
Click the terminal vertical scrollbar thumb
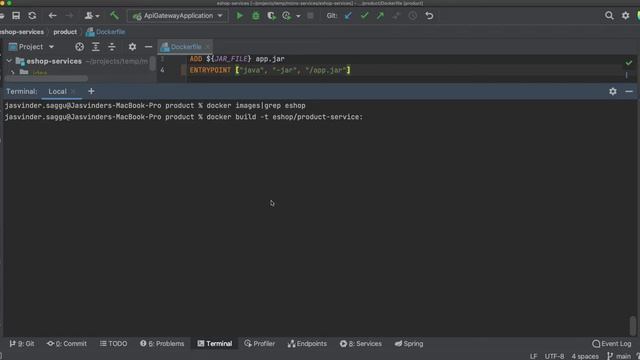pyautogui.click(x=633, y=326)
